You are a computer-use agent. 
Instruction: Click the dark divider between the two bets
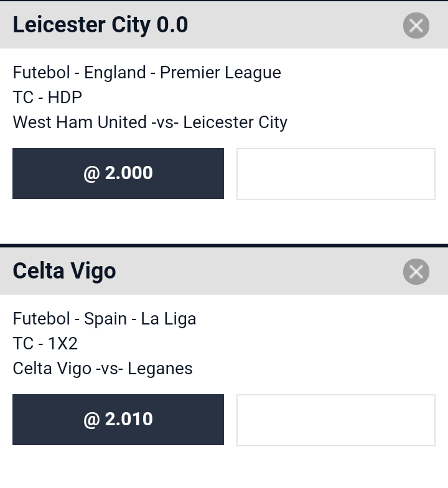pos(224,246)
